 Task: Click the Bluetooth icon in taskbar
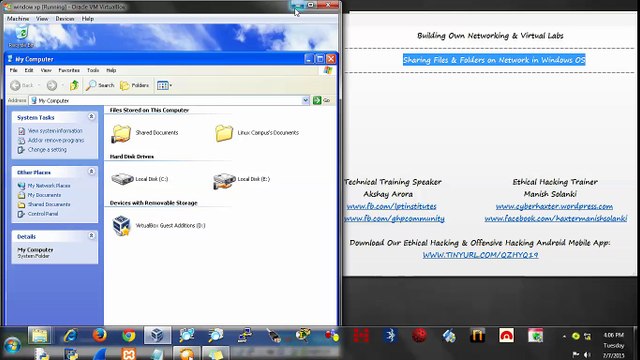[x=390, y=336]
